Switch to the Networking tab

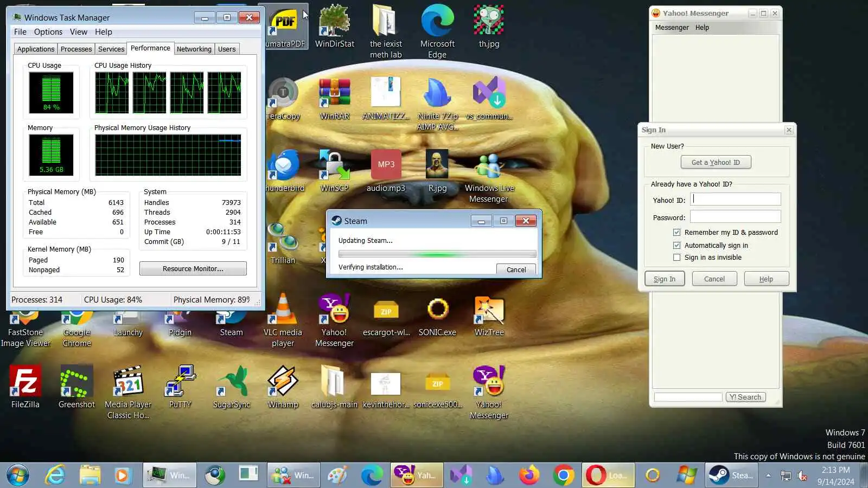(194, 49)
